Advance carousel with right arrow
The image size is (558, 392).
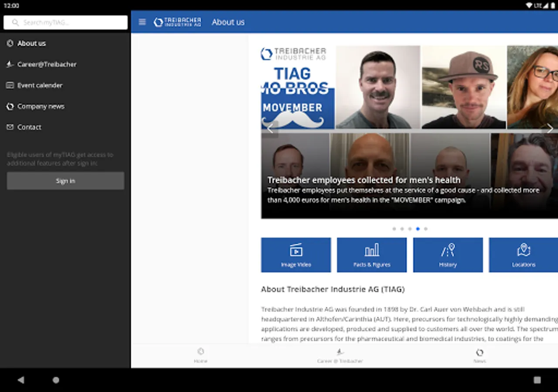[550, 128]
